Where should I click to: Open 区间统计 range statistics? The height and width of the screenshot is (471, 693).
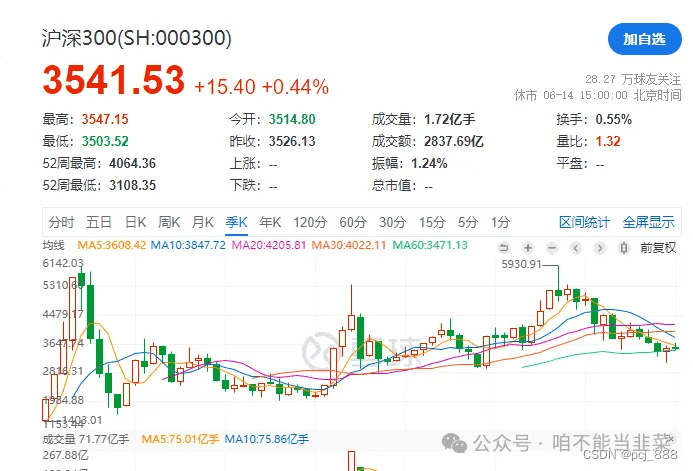[x=583, y=222]
